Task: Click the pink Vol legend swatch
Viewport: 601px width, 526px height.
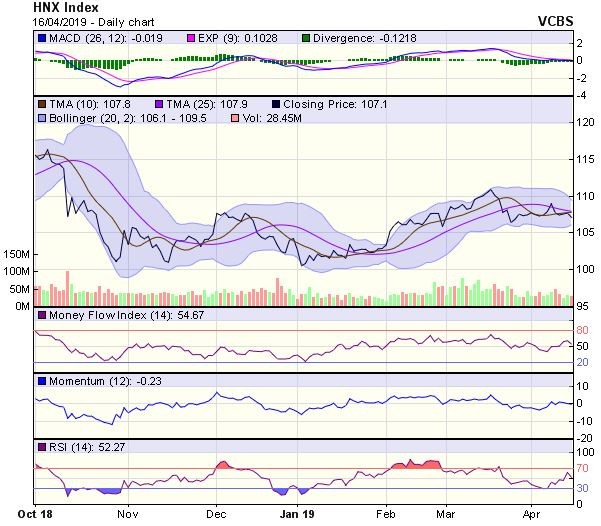Action: point(235,118)
